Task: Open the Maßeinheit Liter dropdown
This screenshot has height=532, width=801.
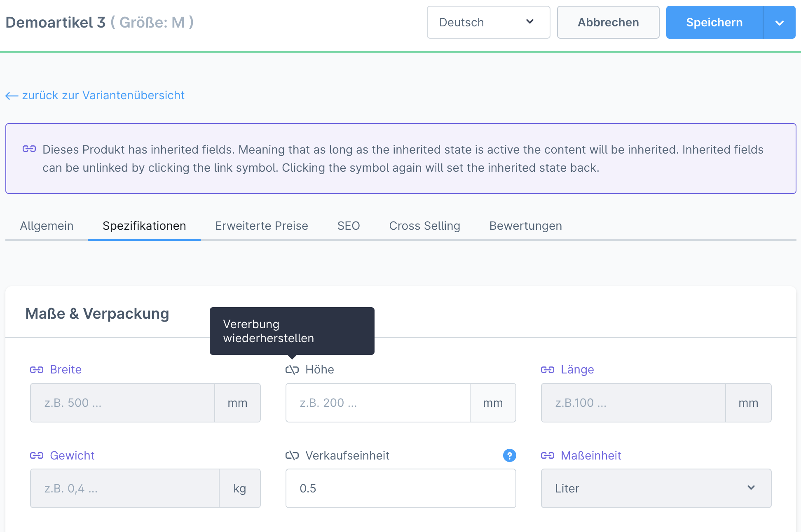Action: [656, 488]
